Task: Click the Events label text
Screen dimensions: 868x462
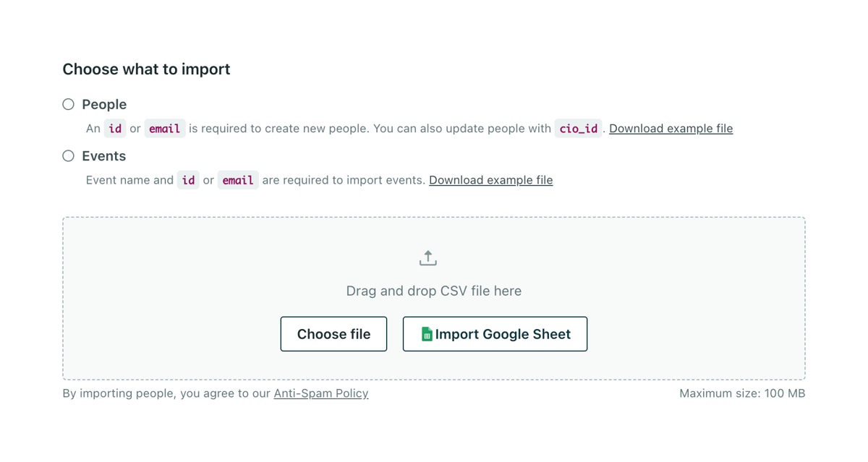Action: 103,155
